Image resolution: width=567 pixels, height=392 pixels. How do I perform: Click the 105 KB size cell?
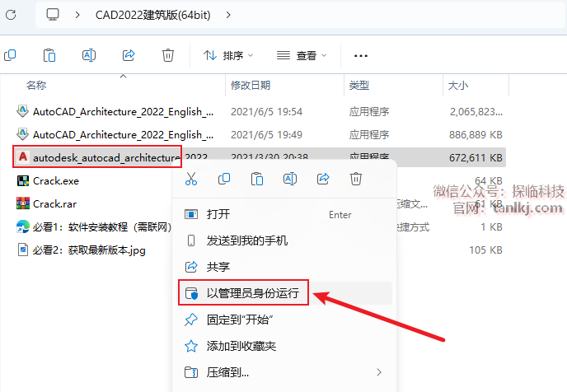click(x=485, y=250)
